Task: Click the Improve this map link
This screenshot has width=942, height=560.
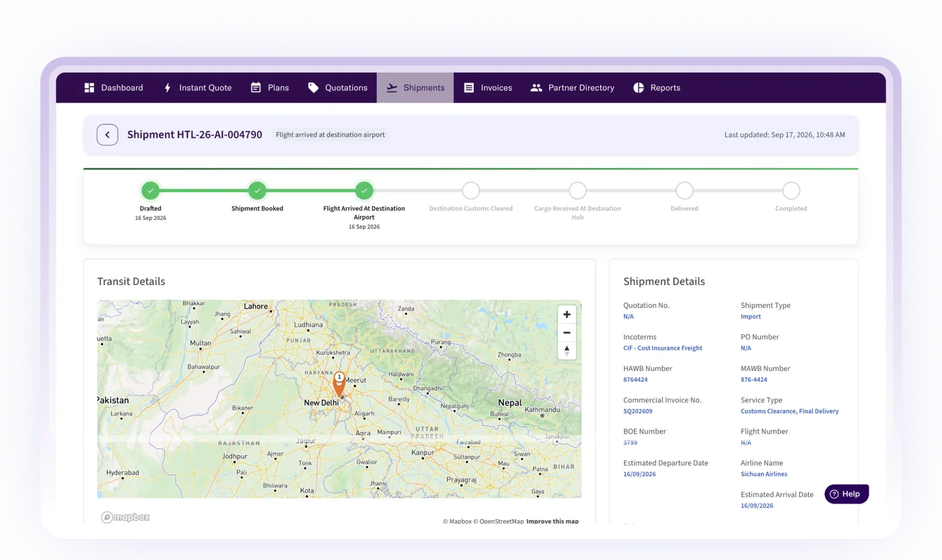Action: tap(552, 521)
